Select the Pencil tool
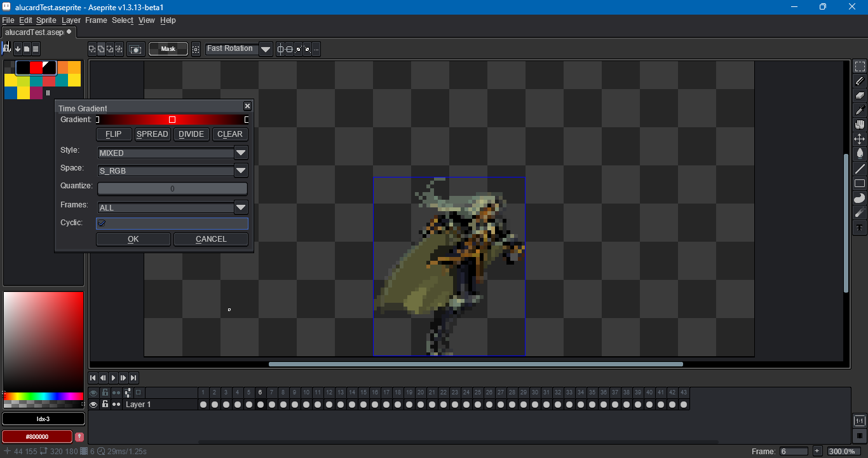Image resolution: width=868 pixels, height=458 pixels. [860, 81]
